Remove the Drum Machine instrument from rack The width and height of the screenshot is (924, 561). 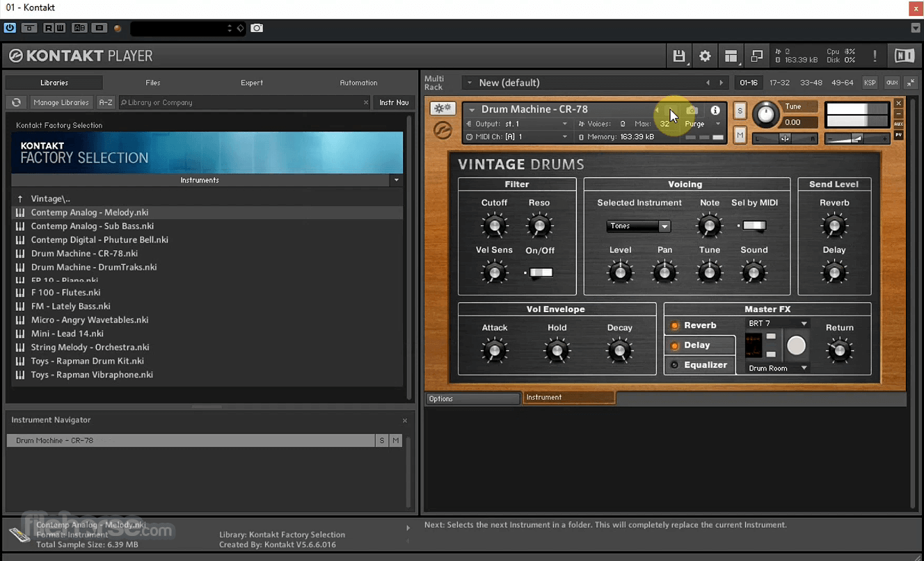(x=898, y=103)
